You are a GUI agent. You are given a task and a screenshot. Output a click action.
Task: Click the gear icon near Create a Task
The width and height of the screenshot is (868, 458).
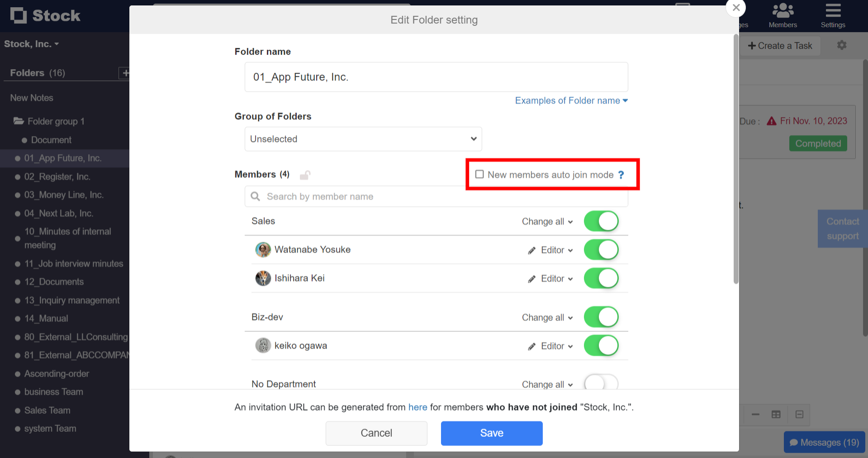(x=841, y=45)
